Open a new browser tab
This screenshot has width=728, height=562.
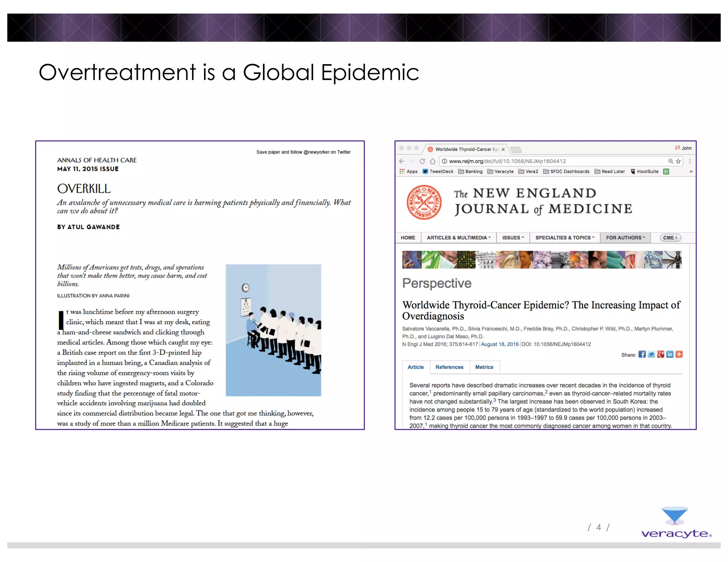click(516, 150)
